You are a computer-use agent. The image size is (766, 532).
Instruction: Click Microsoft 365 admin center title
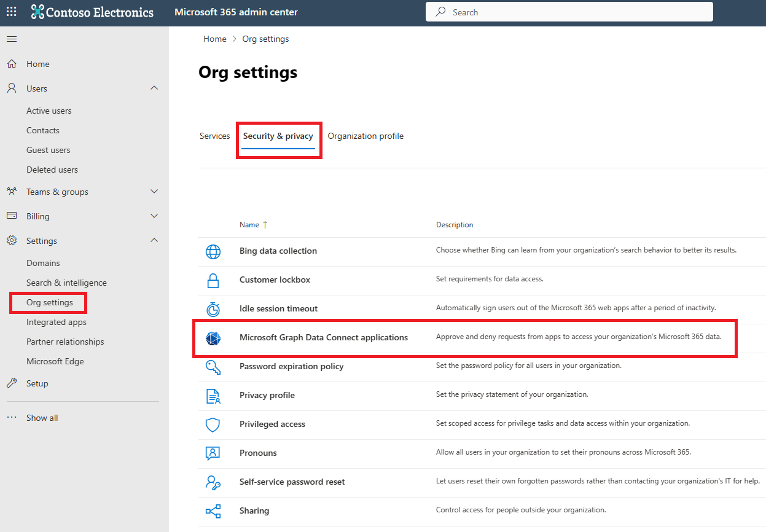tap(236, 12)
